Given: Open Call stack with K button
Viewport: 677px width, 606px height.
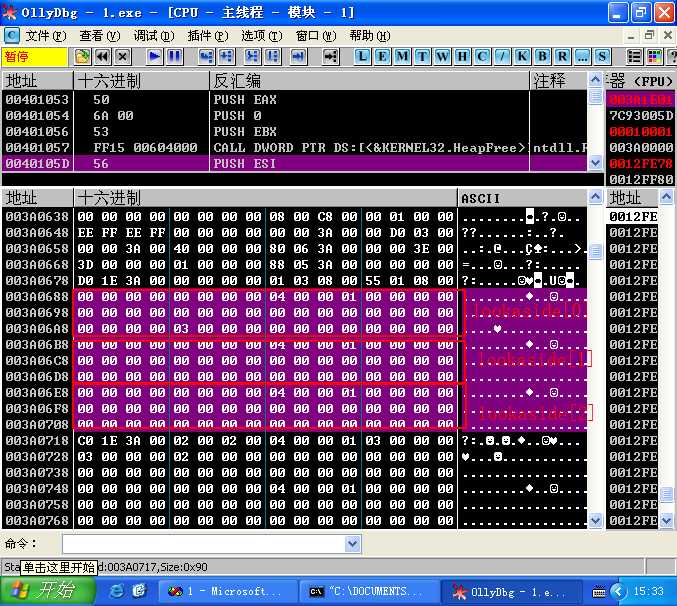Looking at the screenshot, I should coord(522,57).
